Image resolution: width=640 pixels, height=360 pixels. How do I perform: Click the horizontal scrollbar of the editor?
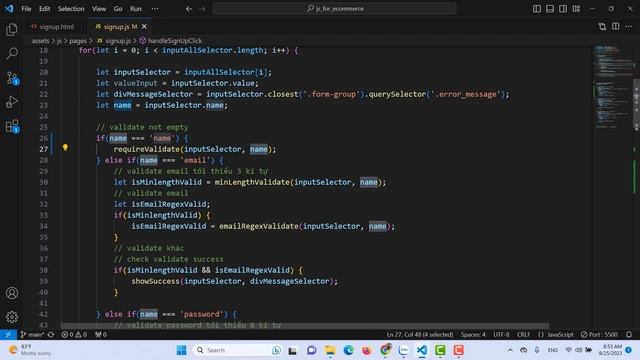click(305, 326)
